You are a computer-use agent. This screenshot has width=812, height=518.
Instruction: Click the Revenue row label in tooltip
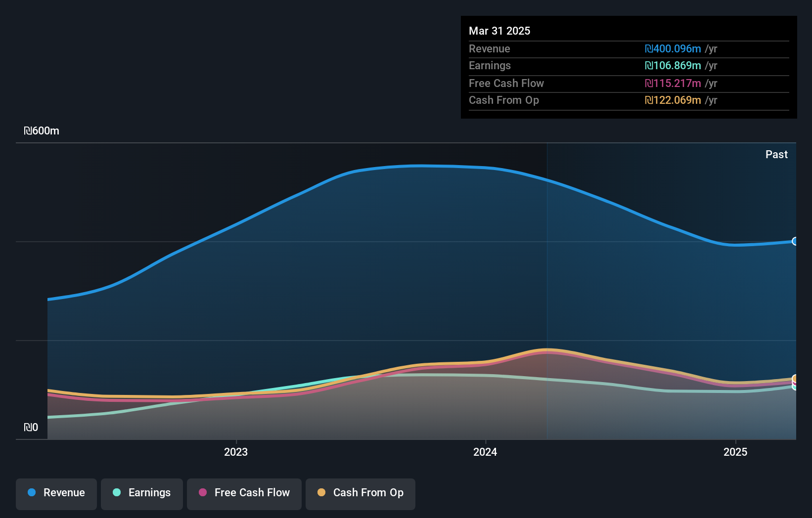coord(490,48)
